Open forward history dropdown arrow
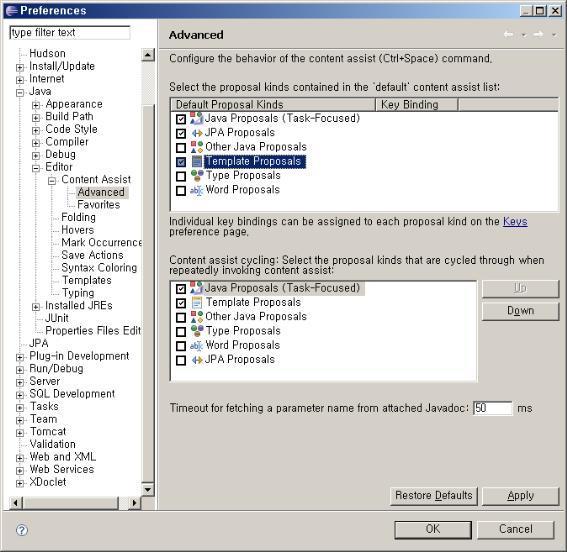 (554, 35)
